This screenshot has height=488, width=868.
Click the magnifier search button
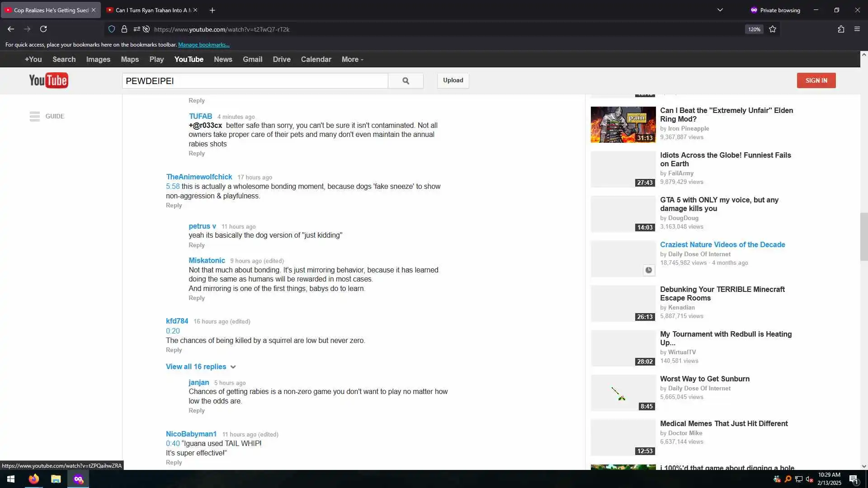coord(406,80)
